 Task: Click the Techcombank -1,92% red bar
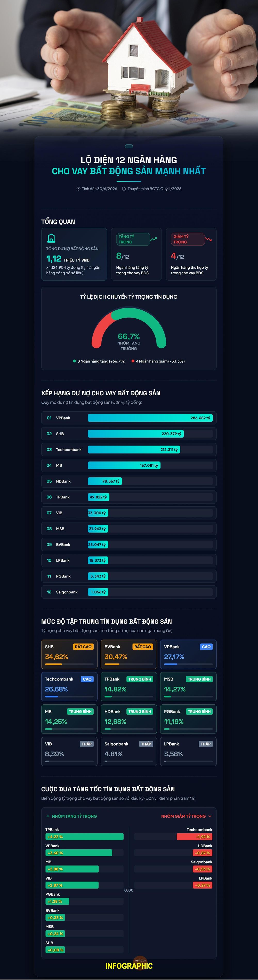tap(194, 837)
